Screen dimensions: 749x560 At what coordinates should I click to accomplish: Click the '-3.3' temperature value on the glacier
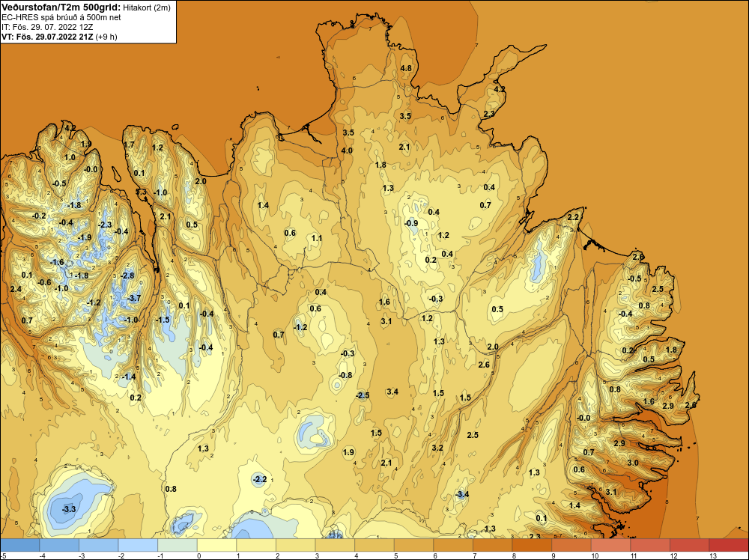[x=69, y=509]
